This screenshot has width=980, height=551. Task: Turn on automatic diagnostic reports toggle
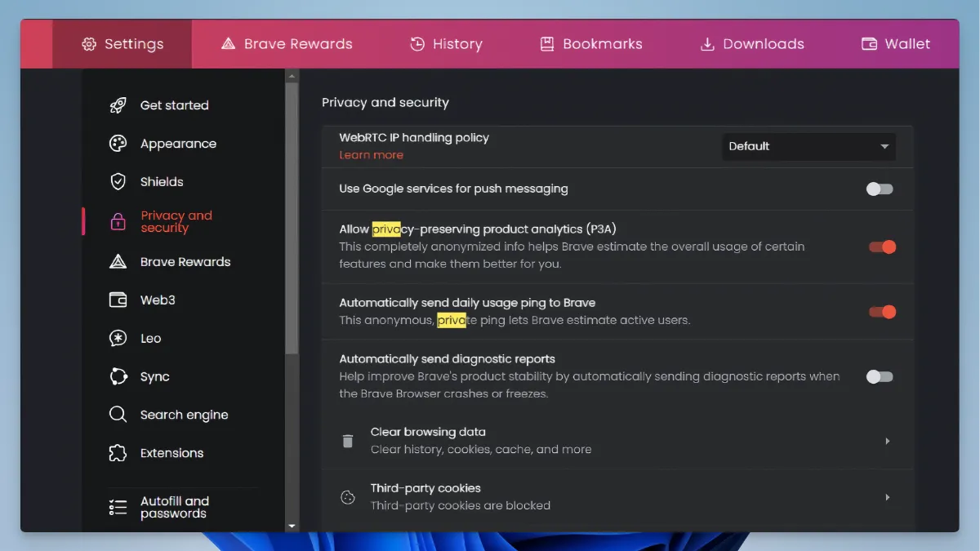(880, 377)
